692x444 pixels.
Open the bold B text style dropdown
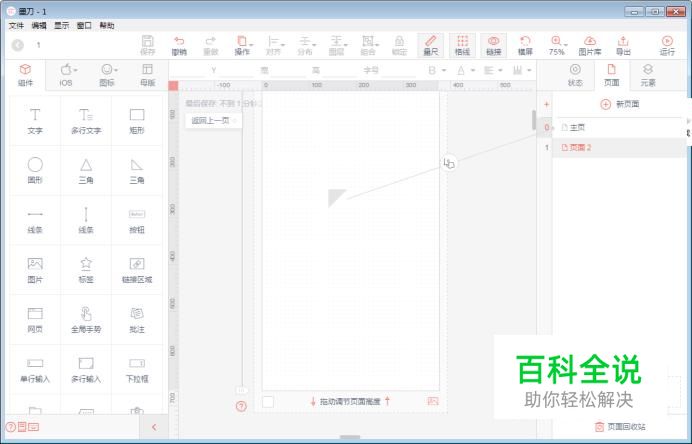[437, 70]
